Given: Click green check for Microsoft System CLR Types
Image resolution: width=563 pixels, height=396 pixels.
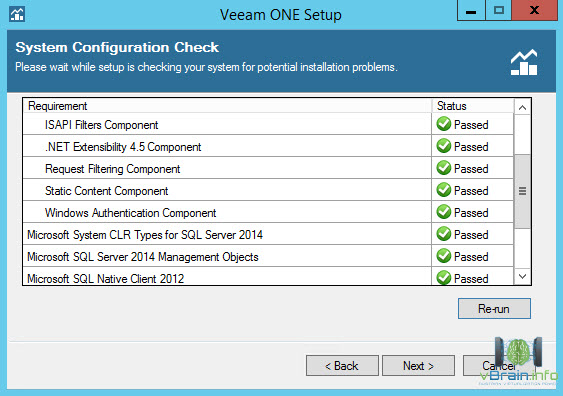Looking at the screenshot, I should tap(444, 234).
